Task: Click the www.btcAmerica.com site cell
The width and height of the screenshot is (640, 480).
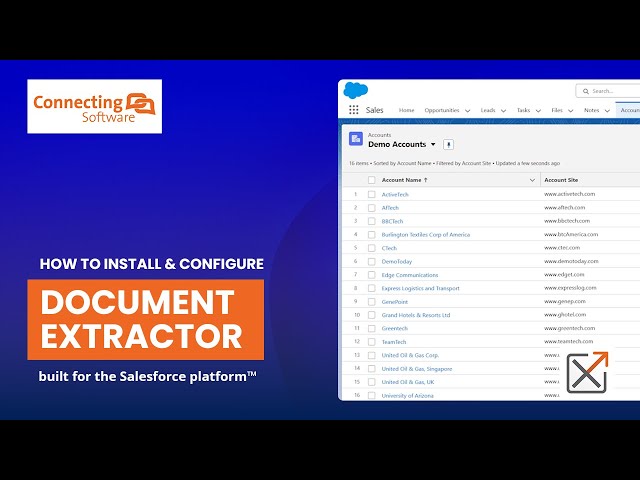Action: pyautogui.click(x=571, y=234)
